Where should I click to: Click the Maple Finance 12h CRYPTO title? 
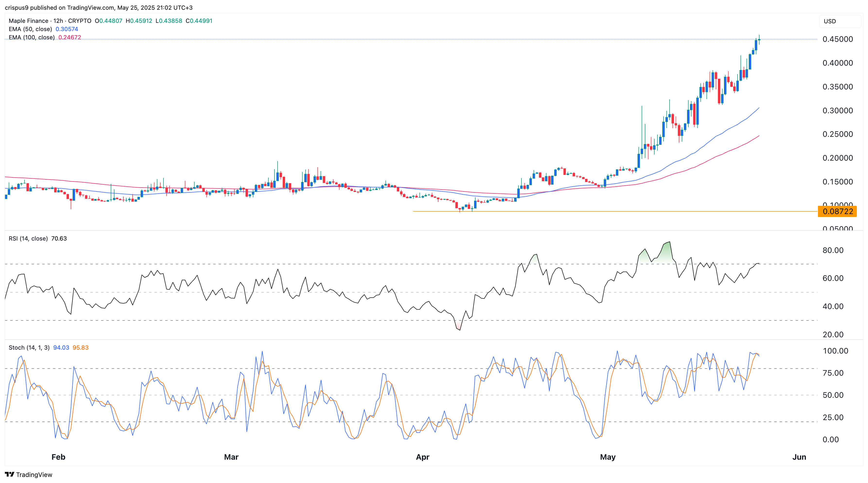[x=50, y=21]
